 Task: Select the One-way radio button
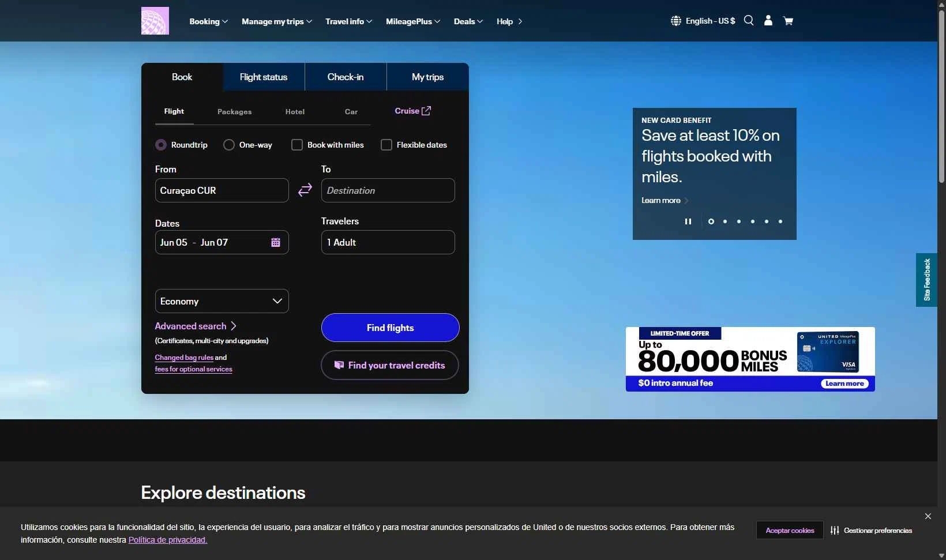click(229, 145)
